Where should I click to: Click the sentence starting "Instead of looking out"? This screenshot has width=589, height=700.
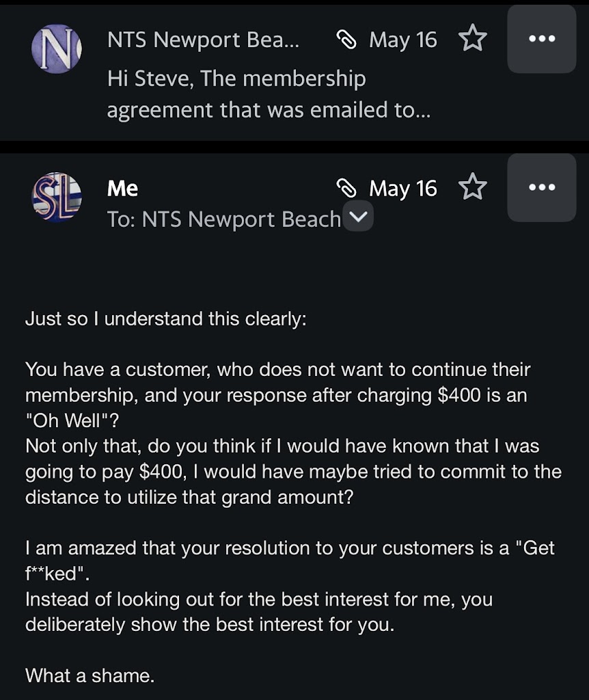[258, 600]
